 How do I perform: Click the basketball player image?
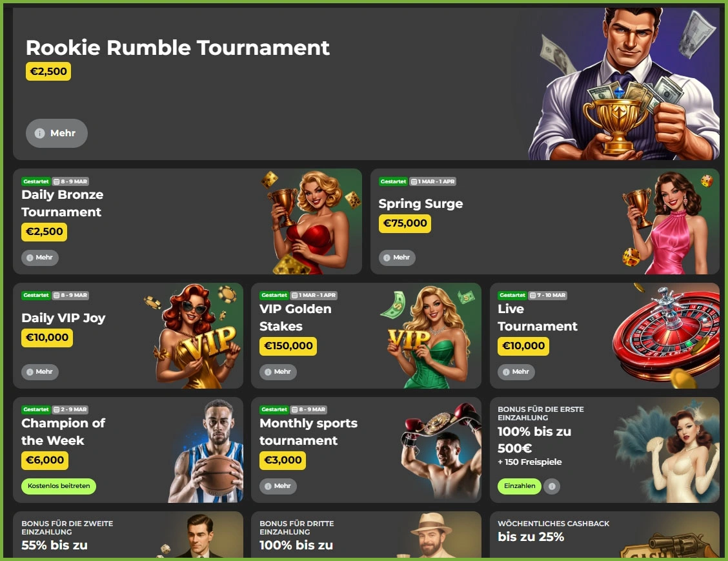(206, 451)
